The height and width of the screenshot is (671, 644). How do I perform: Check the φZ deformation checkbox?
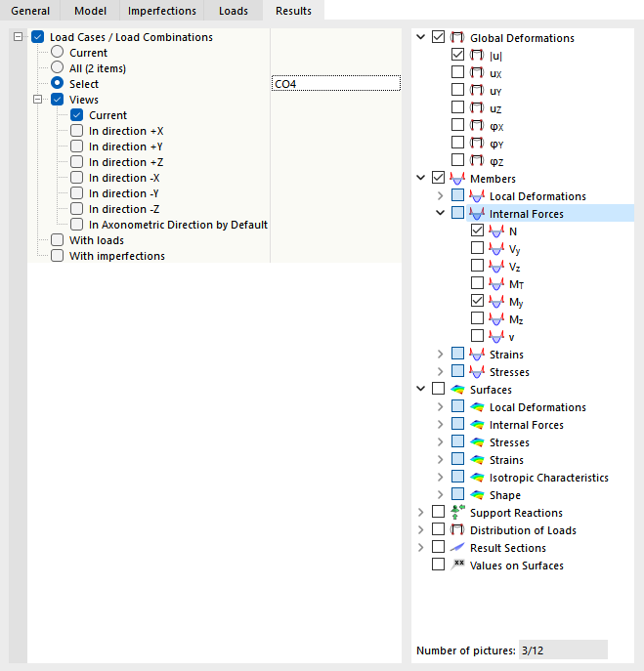point(457,160)
